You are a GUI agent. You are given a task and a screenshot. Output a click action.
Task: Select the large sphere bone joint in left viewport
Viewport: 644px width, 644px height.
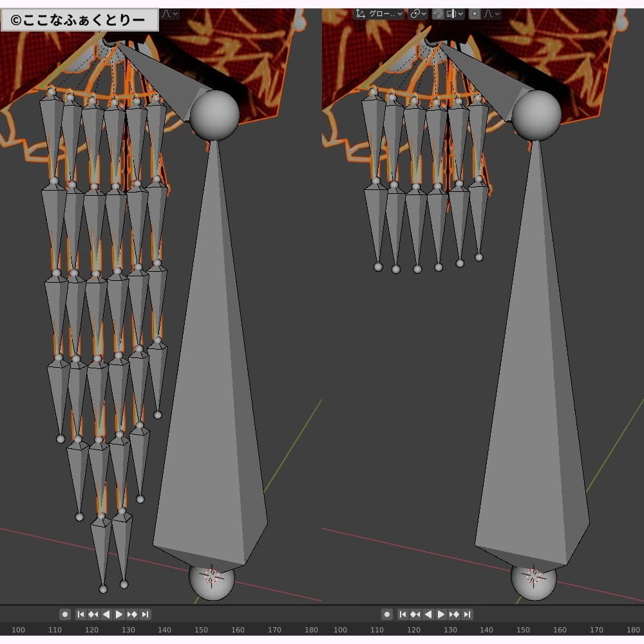(214, 116)
